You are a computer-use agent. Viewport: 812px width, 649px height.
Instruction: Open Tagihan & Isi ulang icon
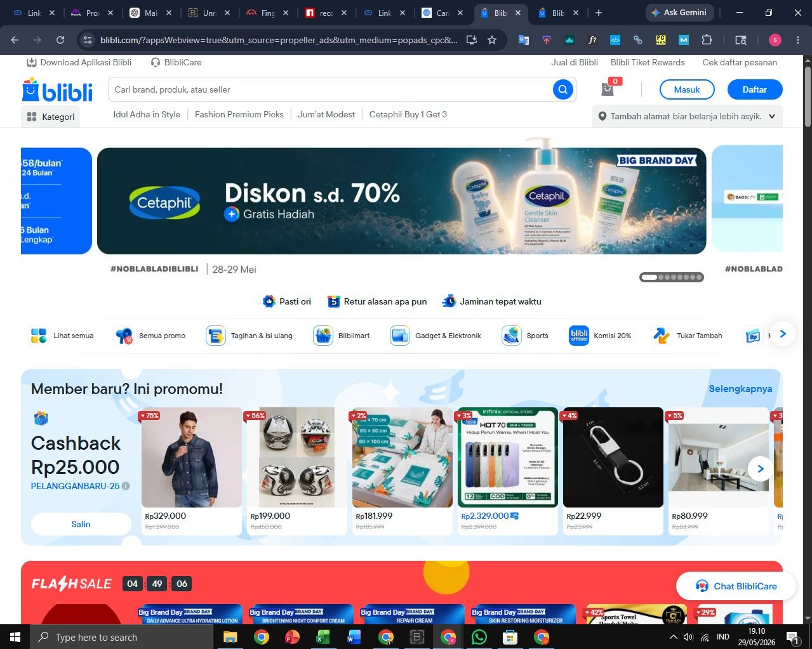click(x=216, y=336)
